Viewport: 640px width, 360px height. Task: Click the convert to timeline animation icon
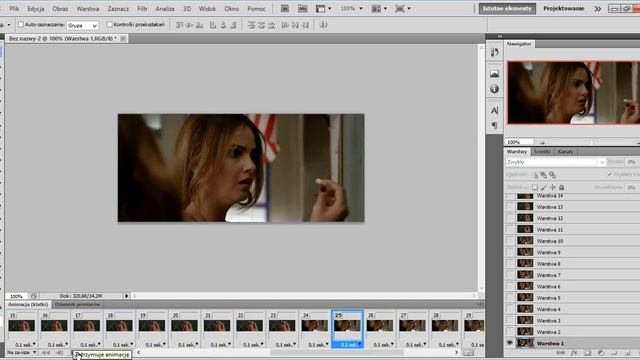click(469, 353)
